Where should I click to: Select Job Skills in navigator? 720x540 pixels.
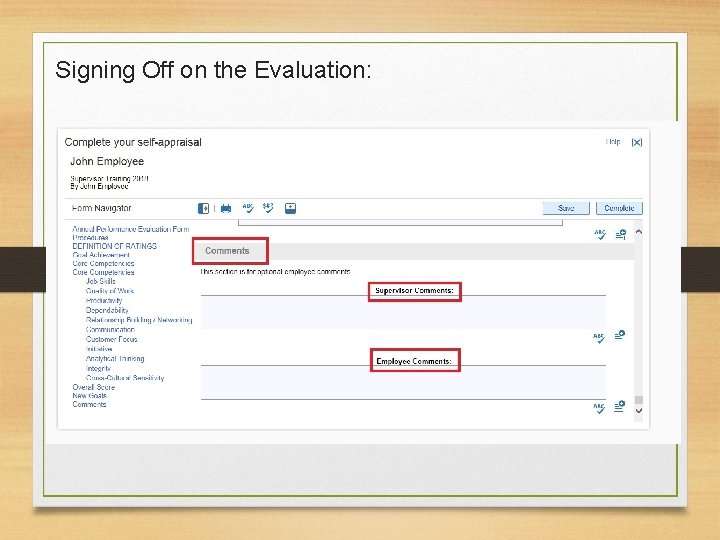point(101,281)
